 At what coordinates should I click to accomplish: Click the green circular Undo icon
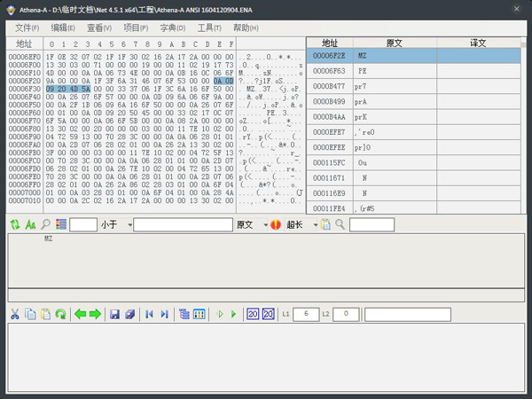(60, 314)
